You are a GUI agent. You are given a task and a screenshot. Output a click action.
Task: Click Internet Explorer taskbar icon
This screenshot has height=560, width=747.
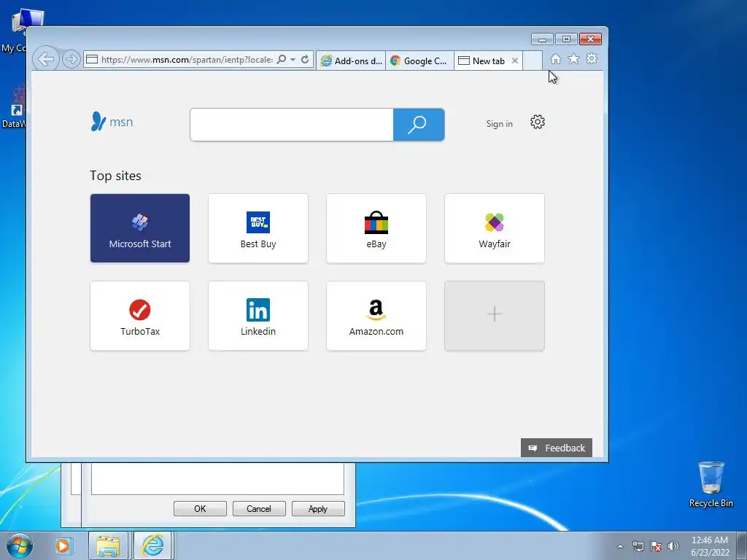click(153, 545)
